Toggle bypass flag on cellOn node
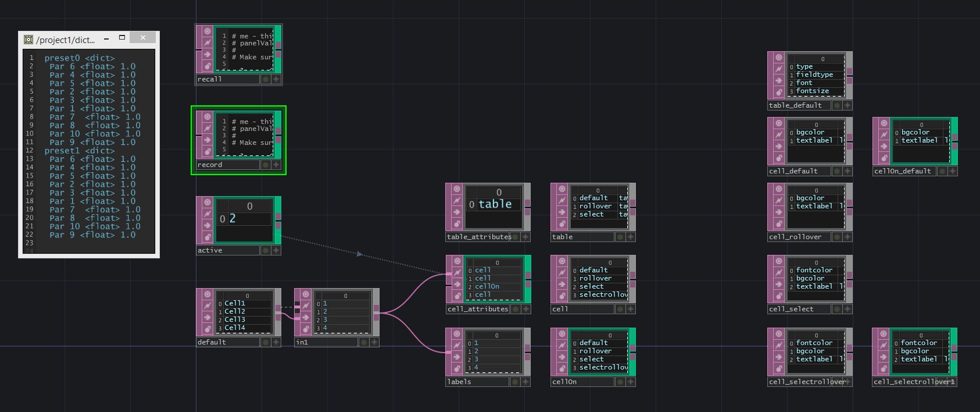Screen dimensions: 980x412 click(562, 357)
